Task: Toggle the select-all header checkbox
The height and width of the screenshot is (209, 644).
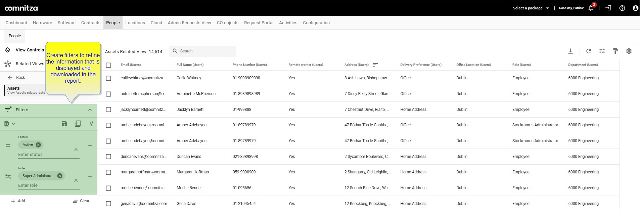Action: pos(108,65)
